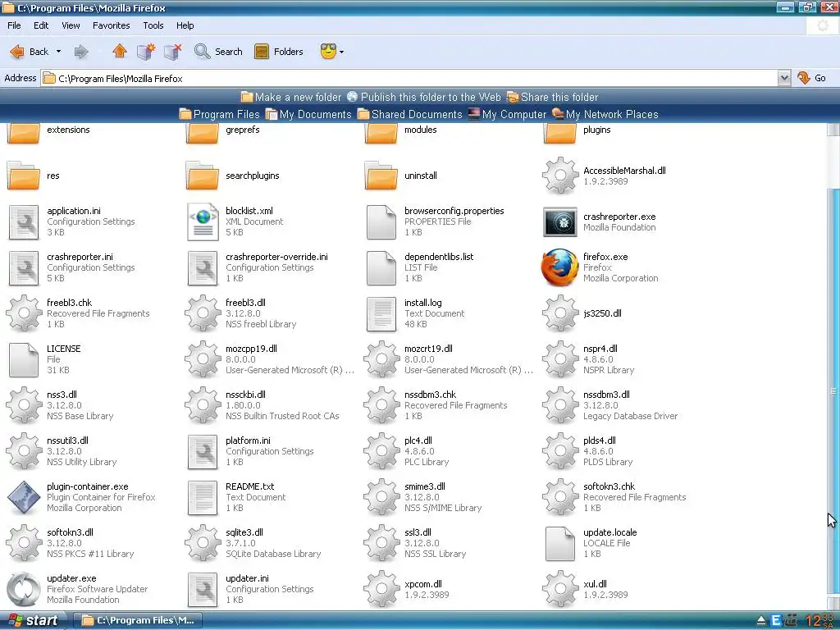Select the nspr4.dll file name
Image resolution: width=840 pixels, height=630 pixels.
pos(600,348)
